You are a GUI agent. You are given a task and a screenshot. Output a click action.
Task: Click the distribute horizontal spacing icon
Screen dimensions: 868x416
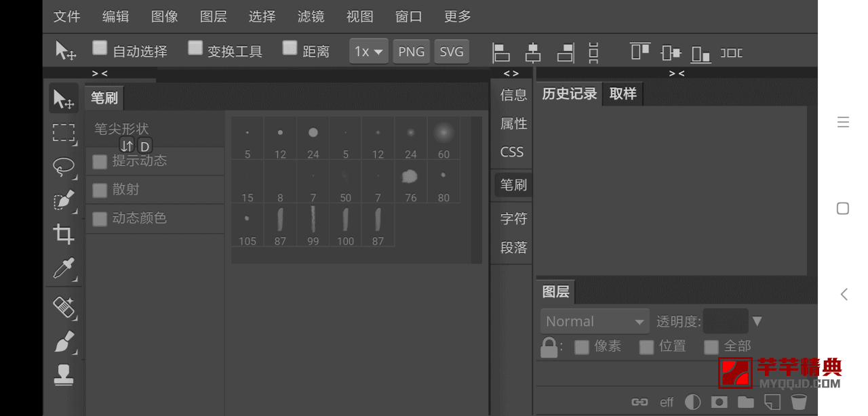click(x=731, y=52)
